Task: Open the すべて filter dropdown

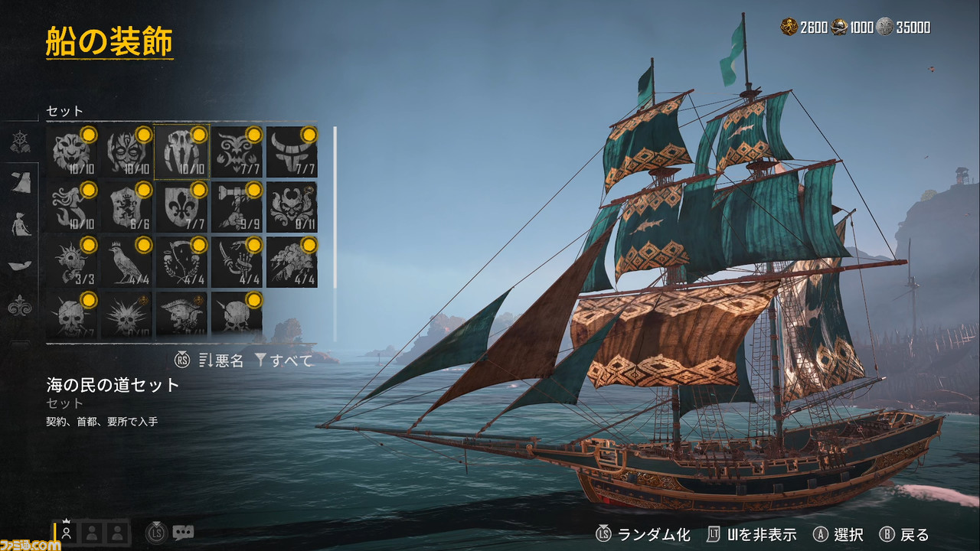Action: click(x=283, y=360)
